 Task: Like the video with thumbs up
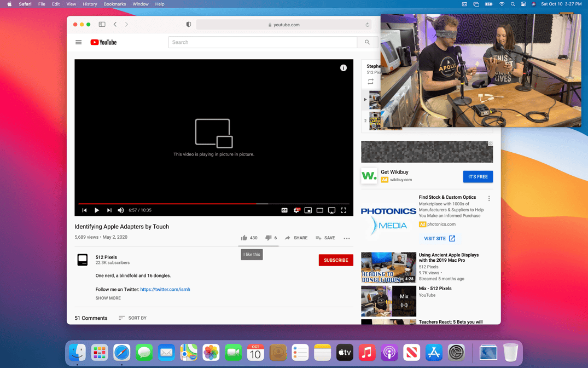click(x=249, y=238)
